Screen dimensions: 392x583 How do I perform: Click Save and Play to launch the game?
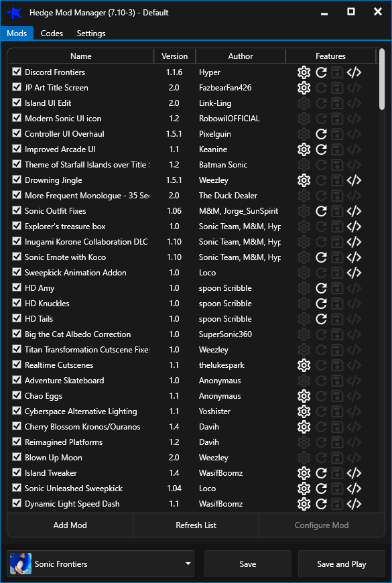pyautogui.click(x=341, y=564)
